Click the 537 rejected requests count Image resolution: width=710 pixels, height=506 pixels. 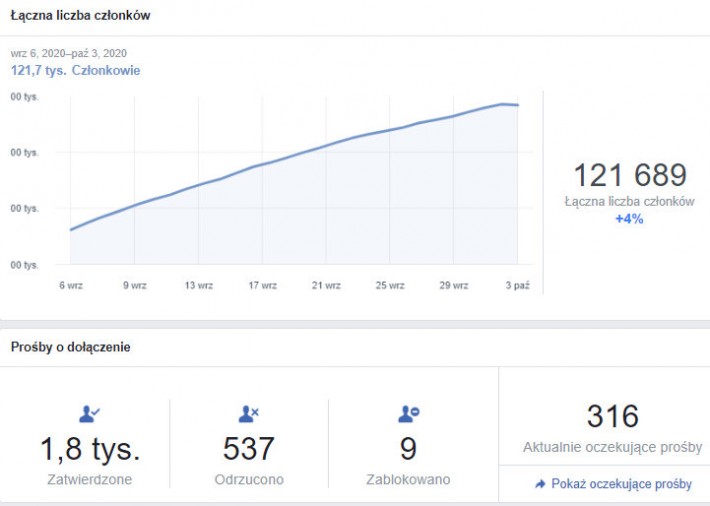pos(249,449)
